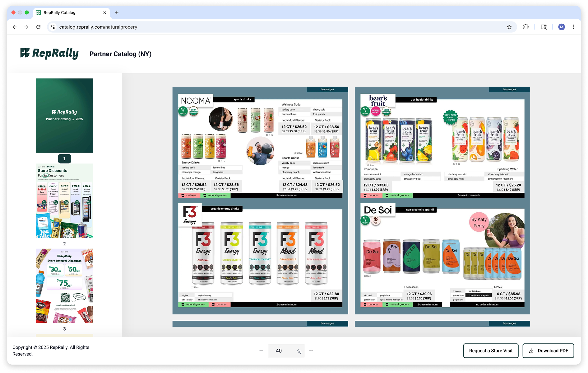This screenshot has width=588, height=373.
Task: Click the "gut-health drinks" label
Action: point(422,100)
